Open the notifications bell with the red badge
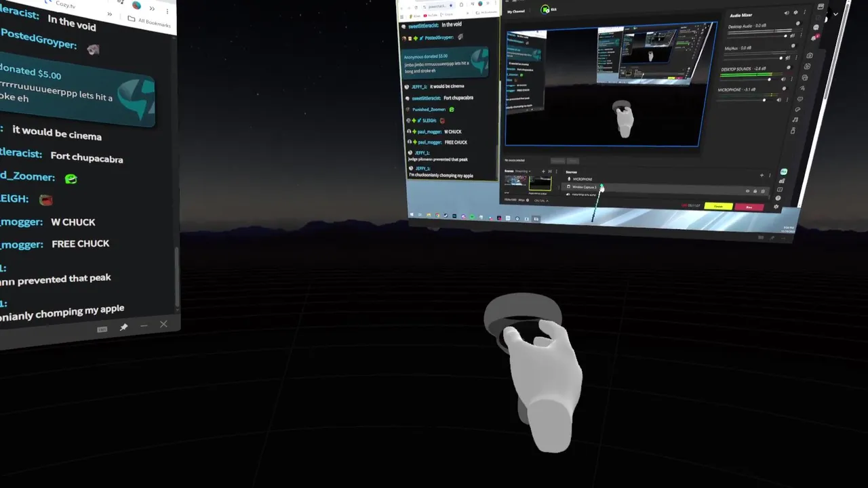Screen dimensions: 868x488 pyautogui.click(x=814, y=38)
